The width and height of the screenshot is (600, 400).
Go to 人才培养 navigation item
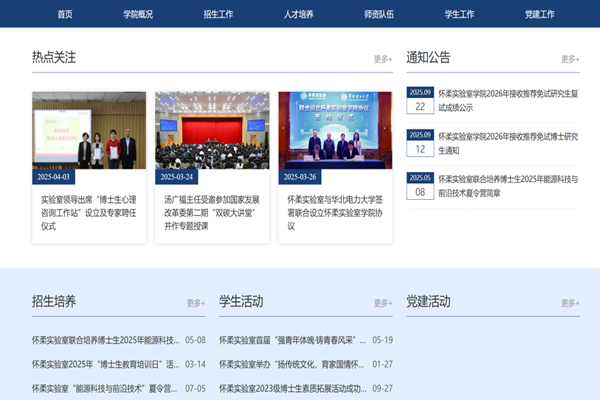(299, 14)
